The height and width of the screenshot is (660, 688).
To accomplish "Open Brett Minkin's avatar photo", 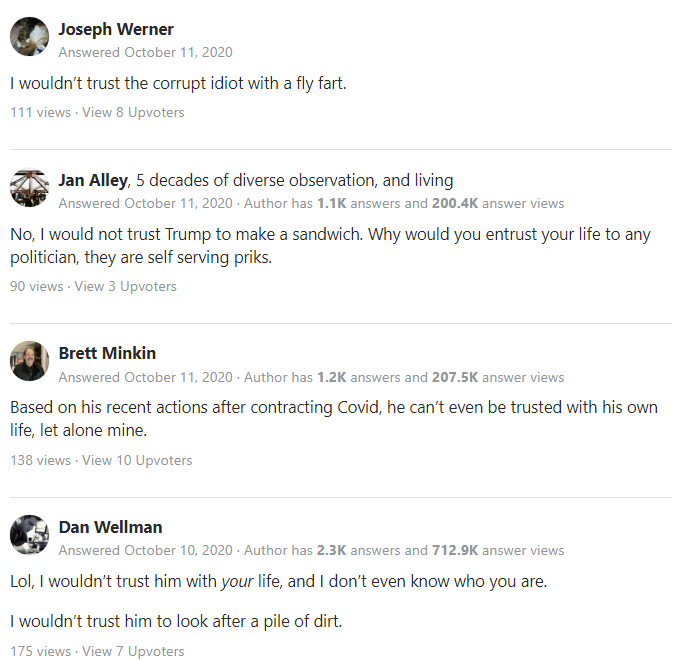I will pyautogui.click(x=29, y=361).
